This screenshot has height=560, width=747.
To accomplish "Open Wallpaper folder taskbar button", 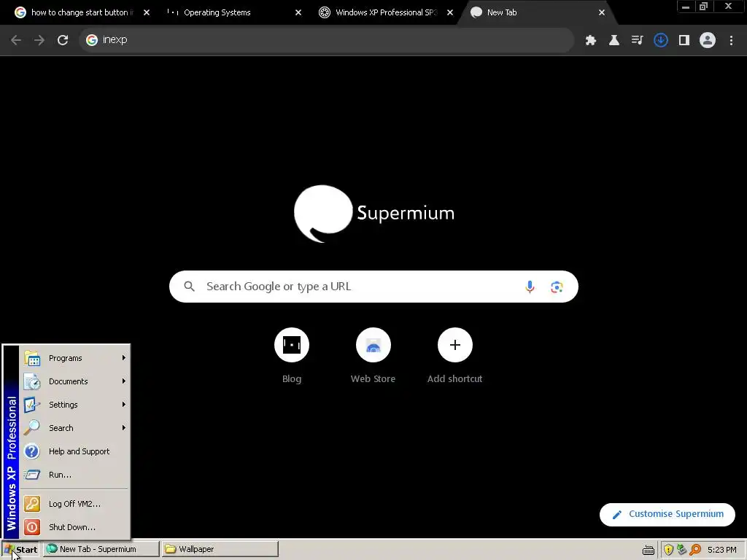I will coord(220,550).
